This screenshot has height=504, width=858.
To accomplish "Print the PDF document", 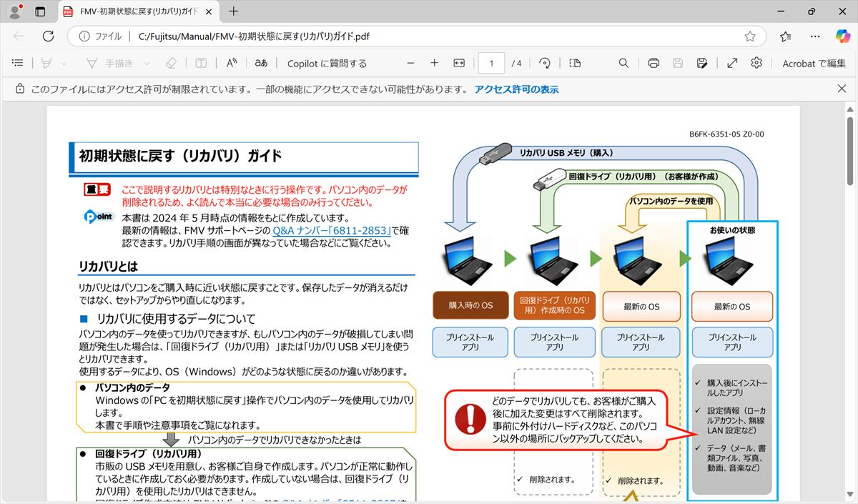I will 653,63.
